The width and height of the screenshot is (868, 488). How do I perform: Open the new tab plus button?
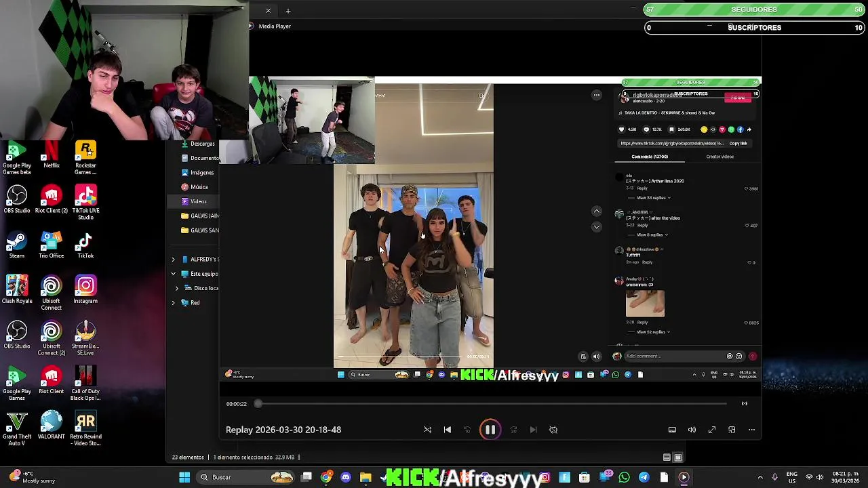[x=288, y=11]
